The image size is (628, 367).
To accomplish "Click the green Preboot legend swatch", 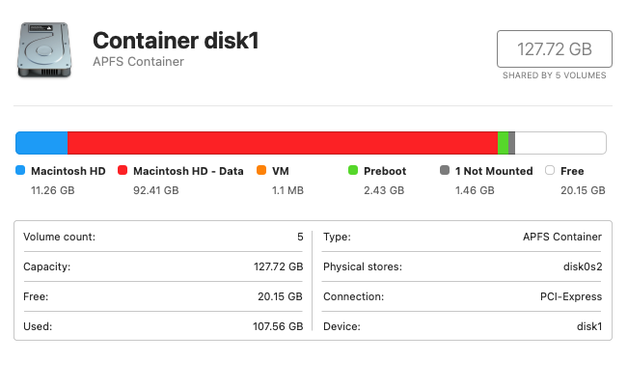I will (x=353, y=170).
